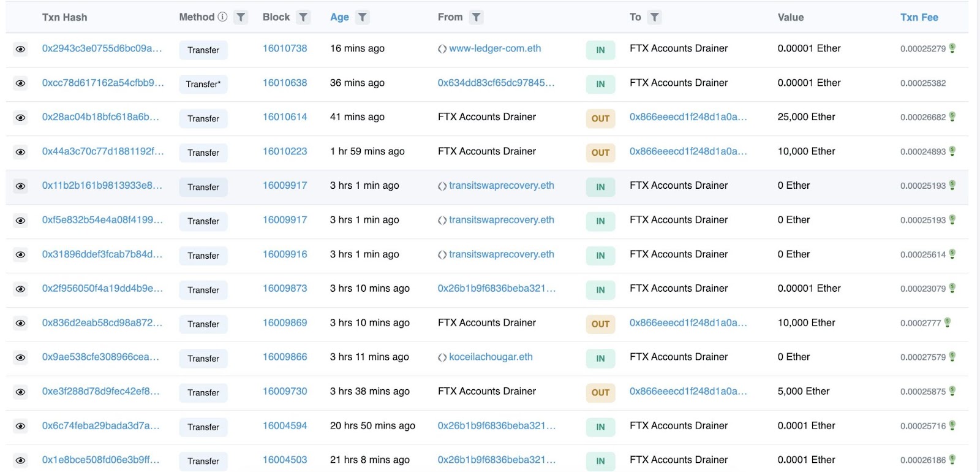Screen dimensions: 980x472
Task: Open transaction hash 0x1e8bce508fd06e3b9ff
Action: (x=100, y=460)
